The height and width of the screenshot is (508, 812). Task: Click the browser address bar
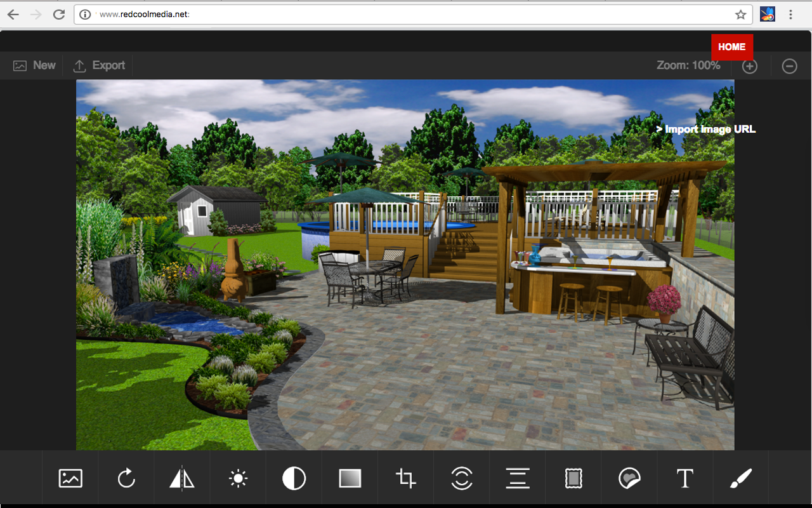(x=413, y=15)
